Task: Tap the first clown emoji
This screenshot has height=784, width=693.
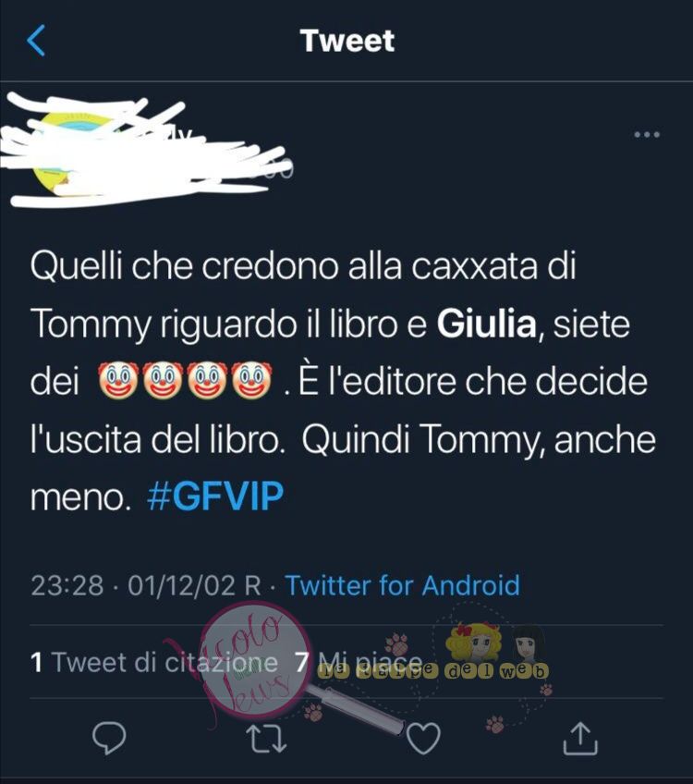Action: pyautogui.click(x=118, y=381)
